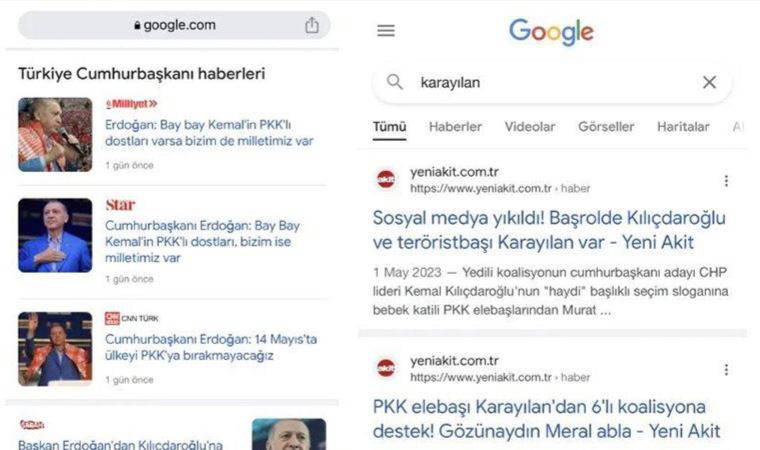Image resolution: width=760 pixels, height=450 pixels.
Task: Click the second yeniakit favicon
Action: 386,368
